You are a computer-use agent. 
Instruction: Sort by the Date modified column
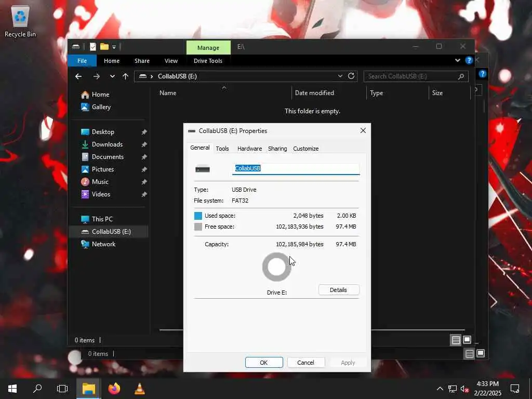tap(314, 93)
